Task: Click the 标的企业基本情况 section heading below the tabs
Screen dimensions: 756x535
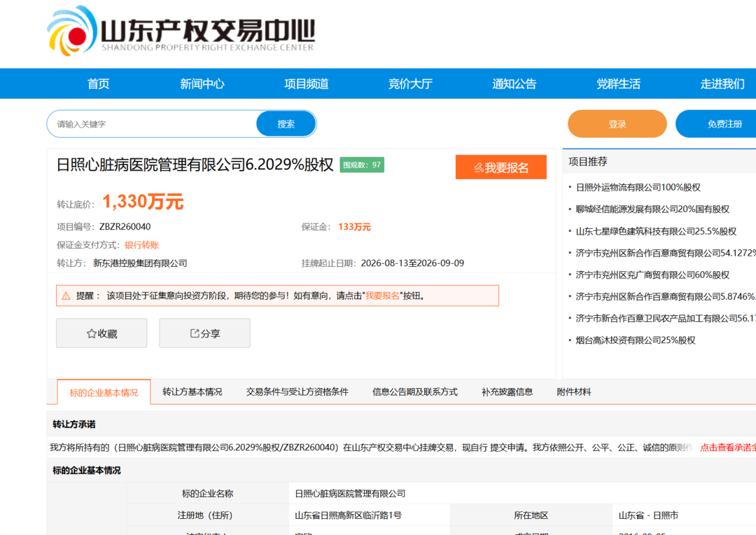Action: pos(86,471)
